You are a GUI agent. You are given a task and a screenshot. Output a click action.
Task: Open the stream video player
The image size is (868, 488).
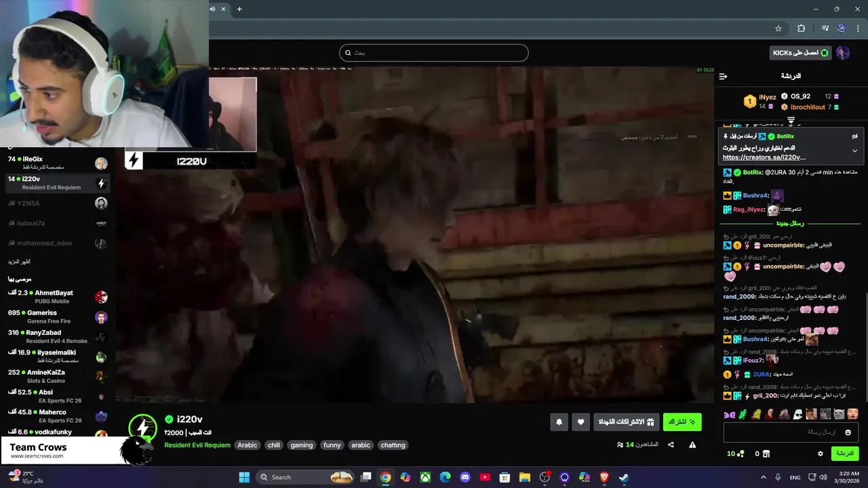tap(414, 235)
